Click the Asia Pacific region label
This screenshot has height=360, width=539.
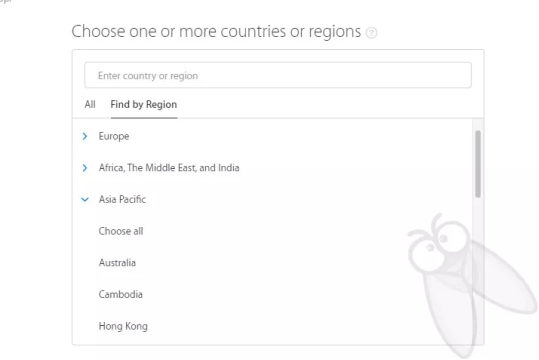point(122,199)
